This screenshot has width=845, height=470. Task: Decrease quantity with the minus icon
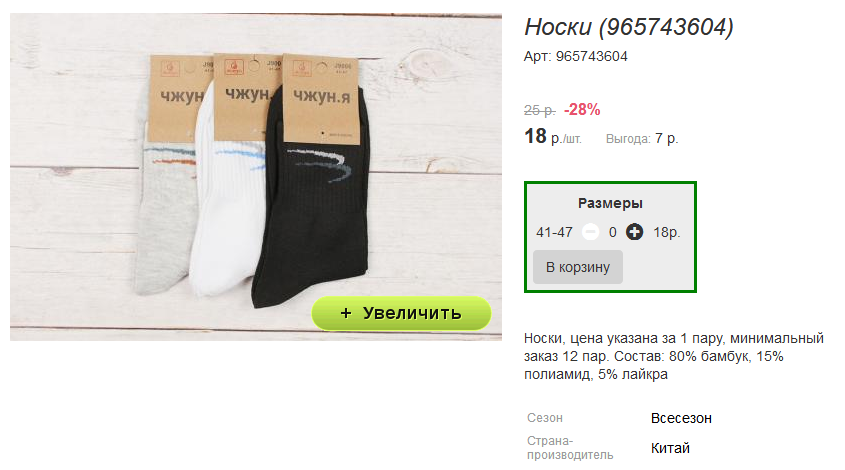pos(591,232)
